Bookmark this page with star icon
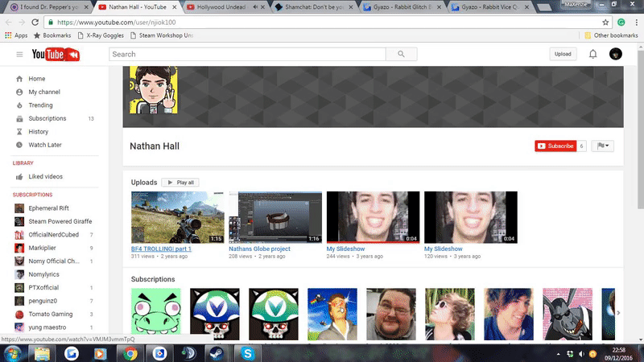The width and height of the screenshot is (644, 362). [605, 23]
